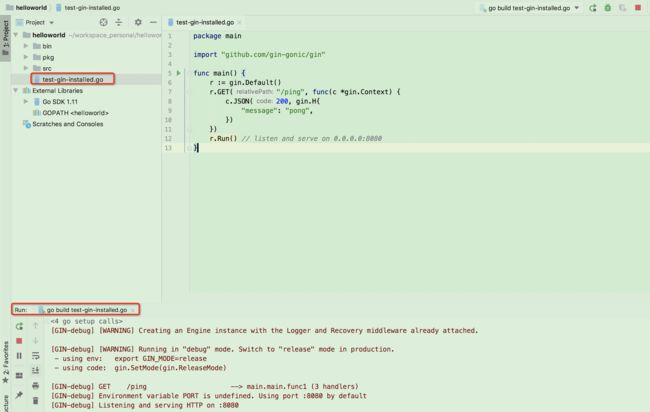Toggle soft-wrap in Run console
Image resolution: width=650 pixels, height=412 pixels.
coord(36,356)
